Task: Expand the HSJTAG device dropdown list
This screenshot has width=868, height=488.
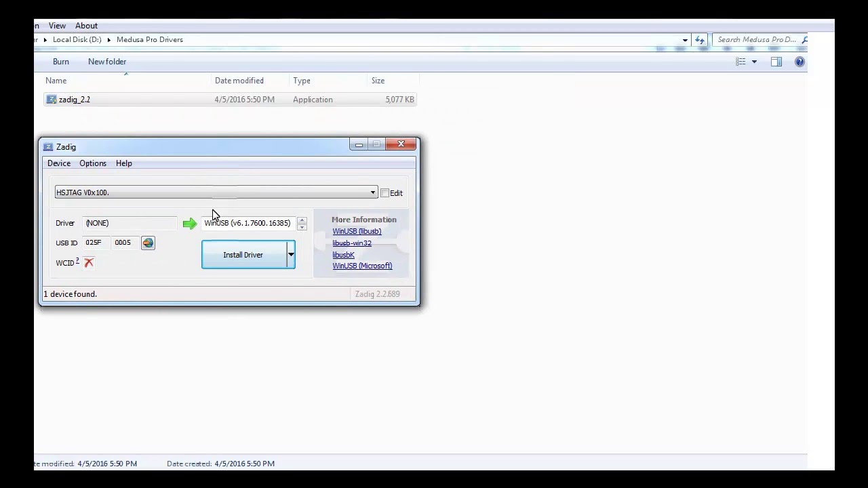Action: click(372, 192)
